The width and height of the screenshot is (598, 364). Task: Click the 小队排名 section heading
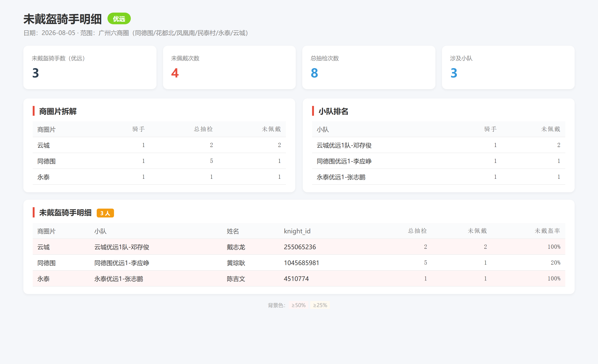click(333, 112)
